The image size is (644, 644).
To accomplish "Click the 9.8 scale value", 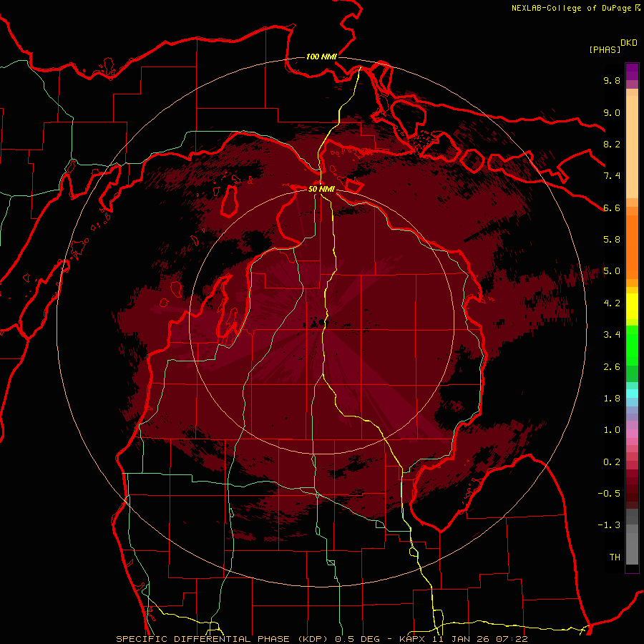I will point(612,80).
